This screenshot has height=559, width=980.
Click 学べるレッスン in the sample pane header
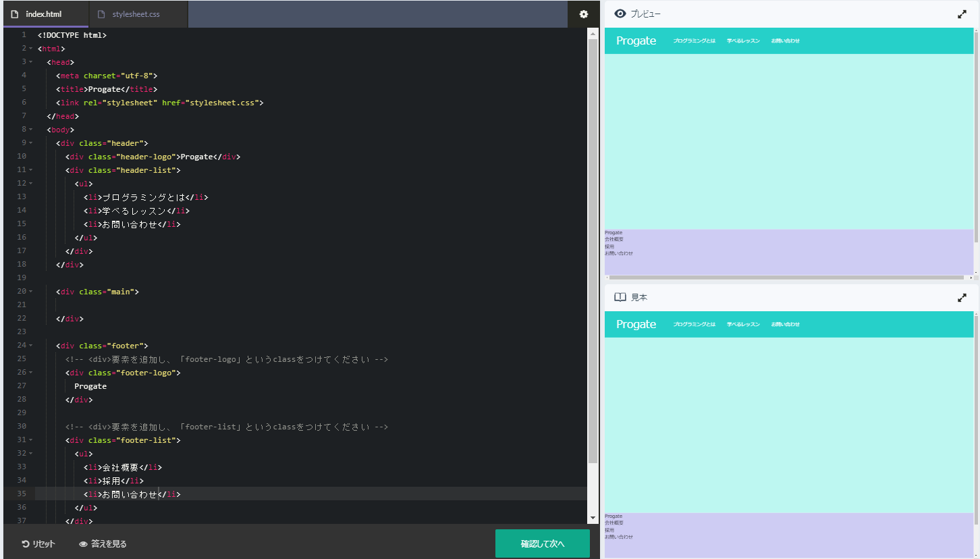743,324
